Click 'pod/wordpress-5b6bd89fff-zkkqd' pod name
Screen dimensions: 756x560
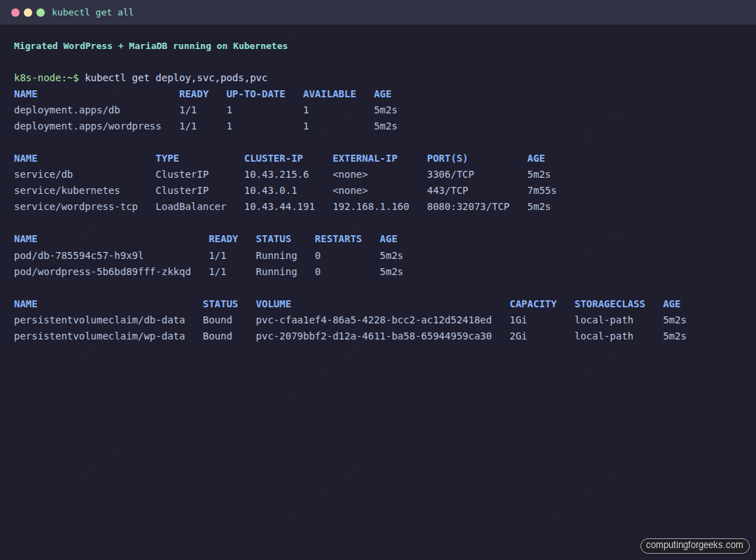tap(102, 272)
